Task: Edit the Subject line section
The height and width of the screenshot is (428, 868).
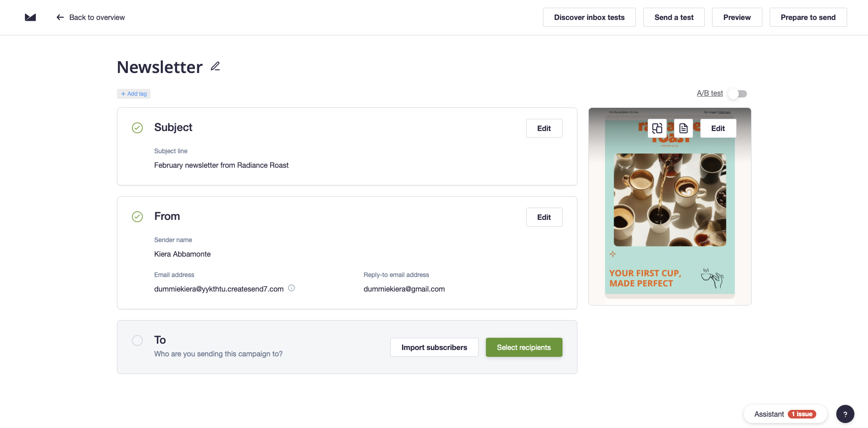Action: tap(543, 128)
